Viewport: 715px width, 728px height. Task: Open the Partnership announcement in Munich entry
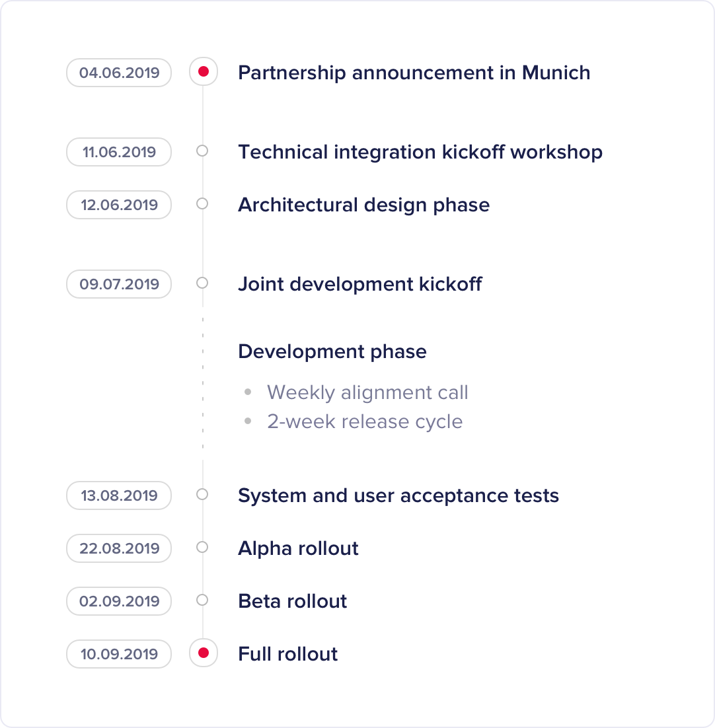(414, 73)
